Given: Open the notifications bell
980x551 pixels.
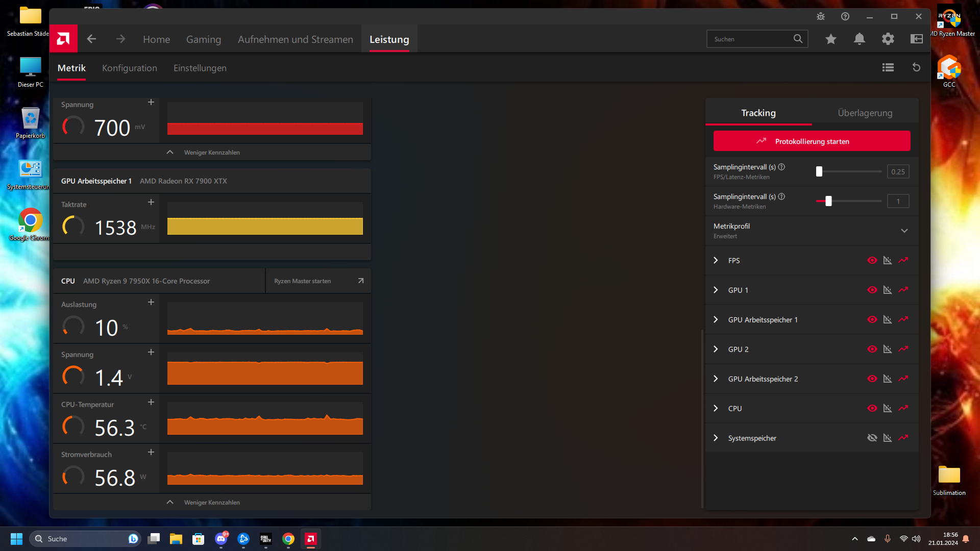Looking at the screenshot, I should [x=860, y=39].
